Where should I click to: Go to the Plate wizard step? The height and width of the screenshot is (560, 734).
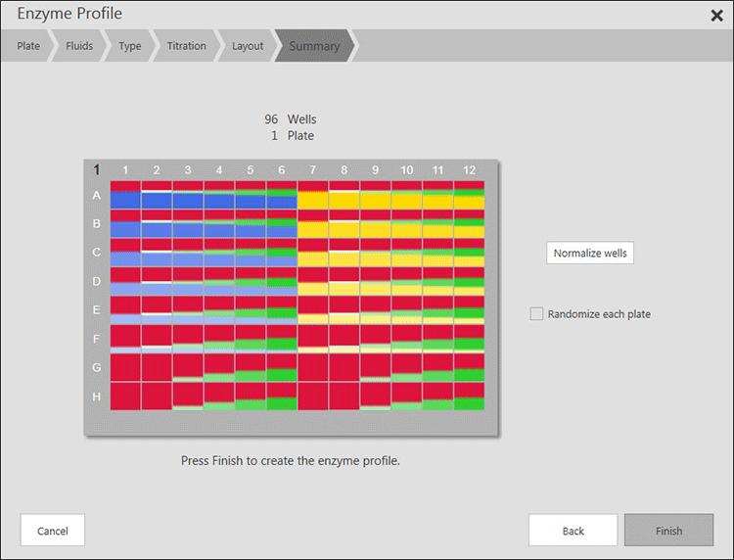point(28,46)
